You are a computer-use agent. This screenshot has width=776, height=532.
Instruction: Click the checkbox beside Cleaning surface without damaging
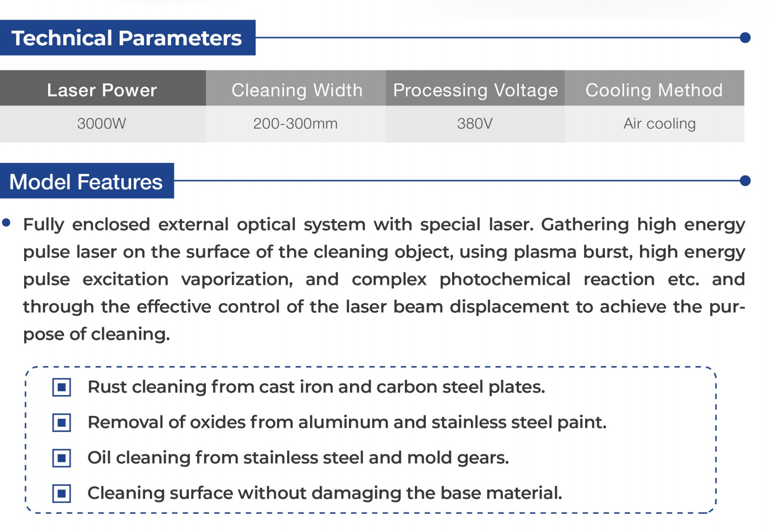click(62, 493)
